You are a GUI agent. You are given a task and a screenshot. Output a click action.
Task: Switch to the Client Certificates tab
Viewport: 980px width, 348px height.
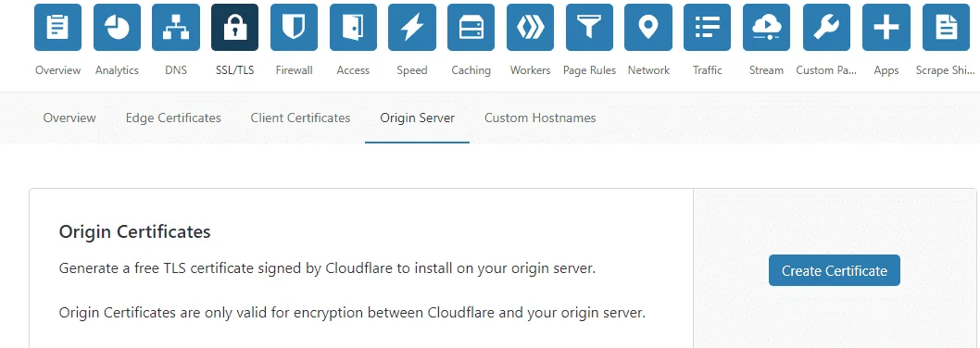(x=300, y=118)
